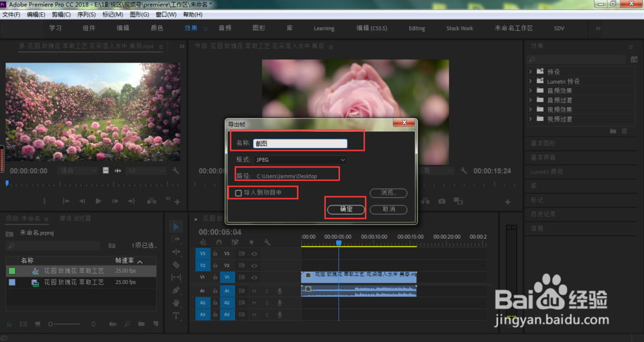
Task: Select the Selection arrow tool
Action: (176, 227)
